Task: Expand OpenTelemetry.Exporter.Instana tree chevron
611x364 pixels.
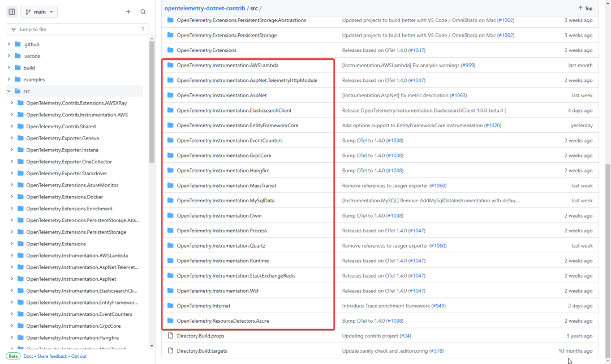Action: 12,150
